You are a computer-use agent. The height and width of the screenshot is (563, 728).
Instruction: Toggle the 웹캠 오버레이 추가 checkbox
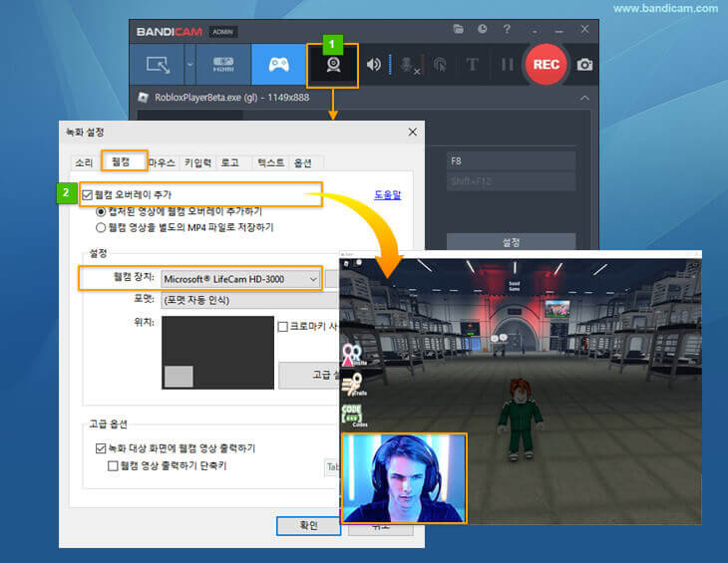coord(89,194)
